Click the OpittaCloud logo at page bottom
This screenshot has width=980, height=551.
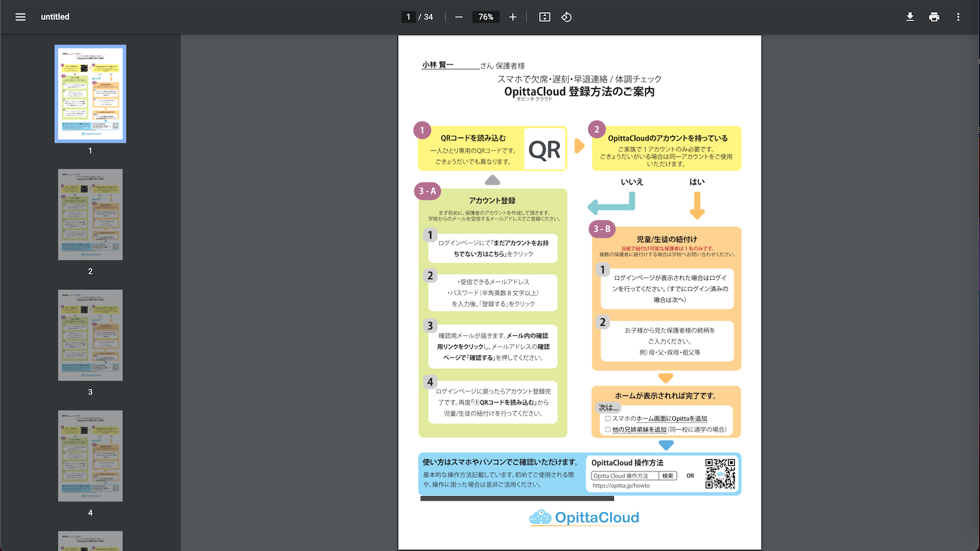tap(584, 517)
